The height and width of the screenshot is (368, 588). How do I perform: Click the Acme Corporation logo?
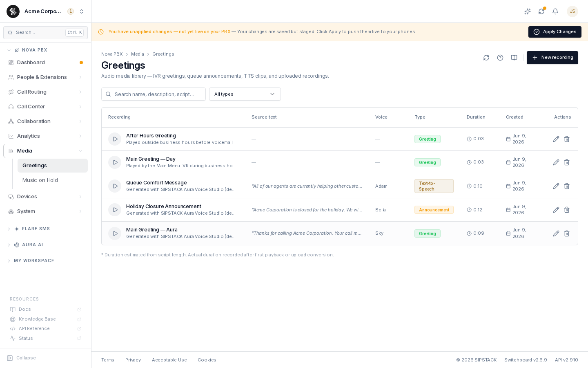point(13,11)
